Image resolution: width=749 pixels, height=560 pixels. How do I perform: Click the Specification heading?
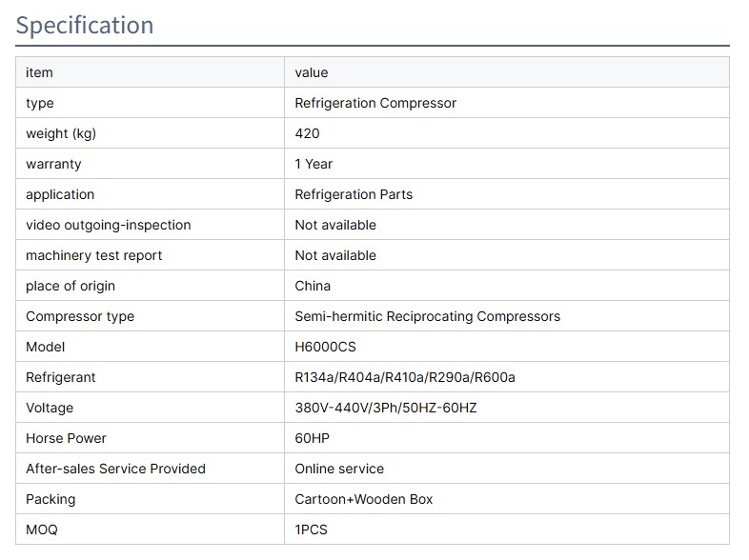tap(85, 26)
